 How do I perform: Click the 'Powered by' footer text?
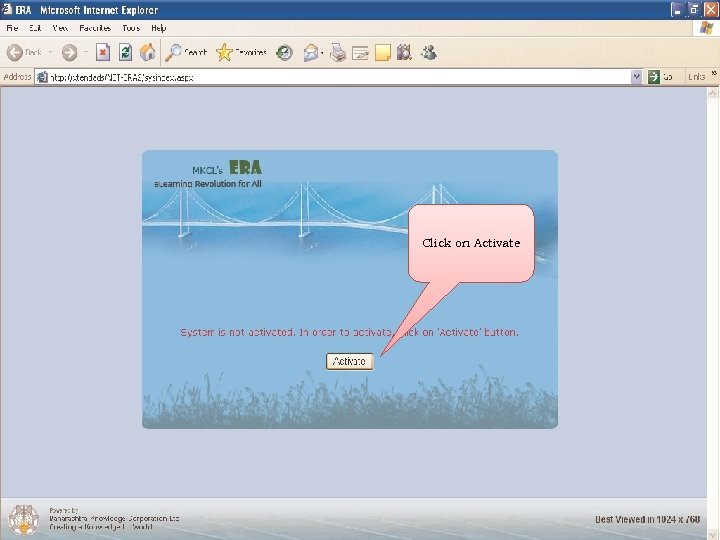click(x=63, y=510)
